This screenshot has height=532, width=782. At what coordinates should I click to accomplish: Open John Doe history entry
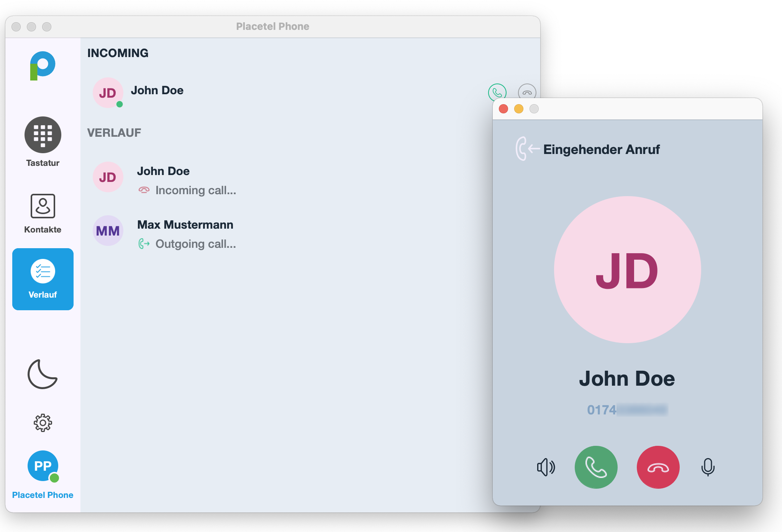coord(163,171)
